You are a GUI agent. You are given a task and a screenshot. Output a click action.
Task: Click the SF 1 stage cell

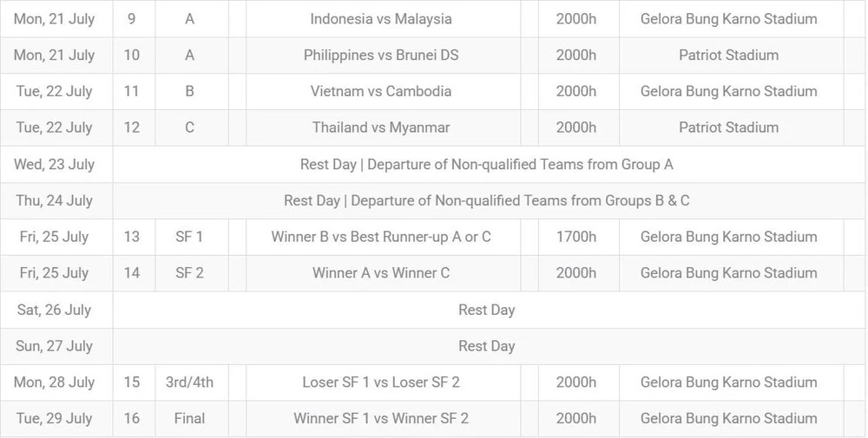click(x=189, y=237)
